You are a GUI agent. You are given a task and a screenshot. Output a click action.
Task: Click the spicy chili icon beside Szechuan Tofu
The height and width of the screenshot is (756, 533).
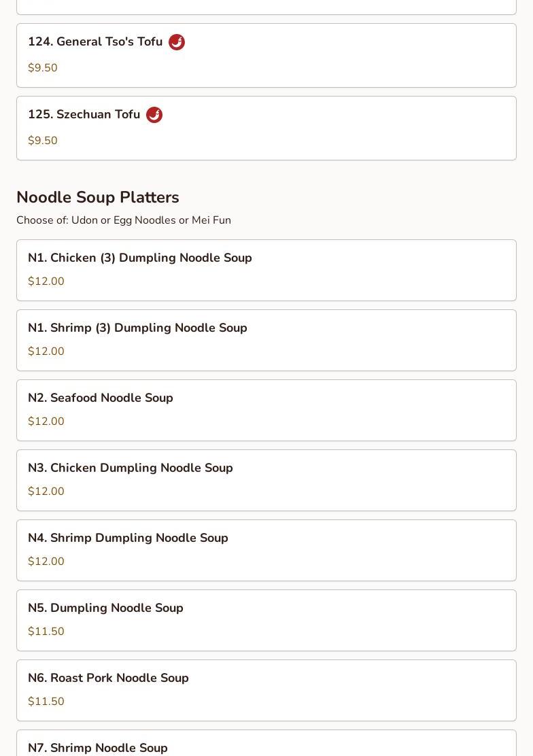click(x=154, y=115)
